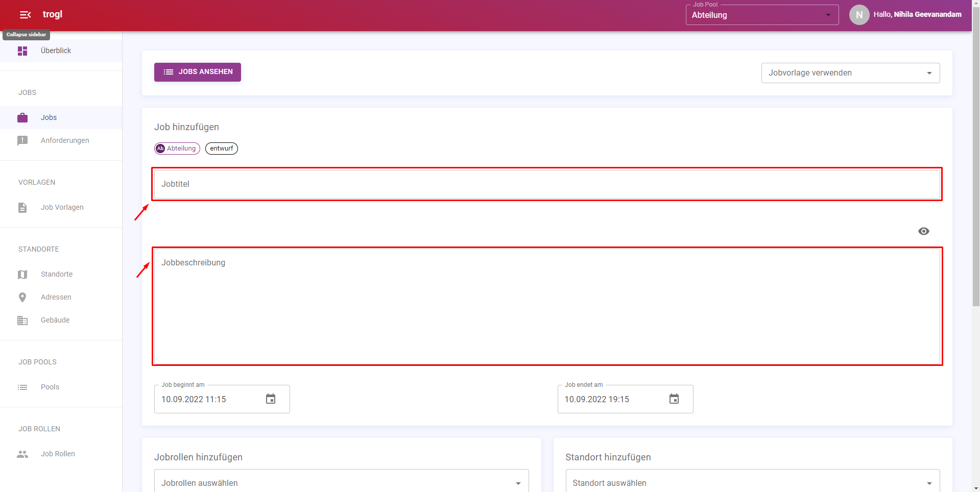
Task: Click the Adressen location pin icon
Action: coord(22,298)
